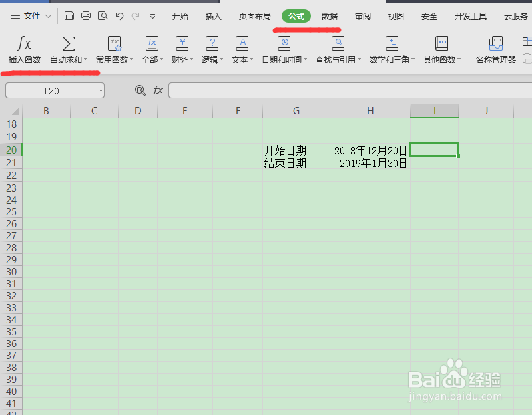Switch to the 审阅 tab
The image size is (532, 415).
(x=363, y=16)
